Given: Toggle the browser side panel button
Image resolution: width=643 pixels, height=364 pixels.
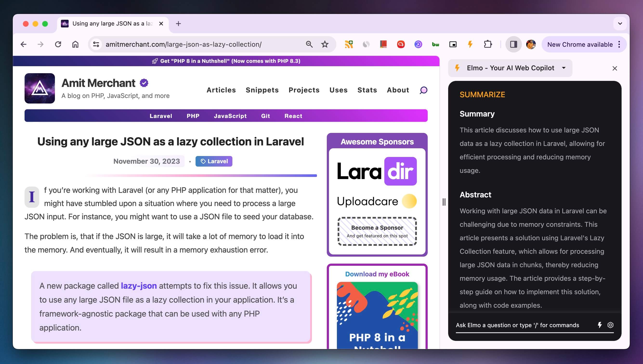Looking at the screenshot, I should tap(513, 44).
